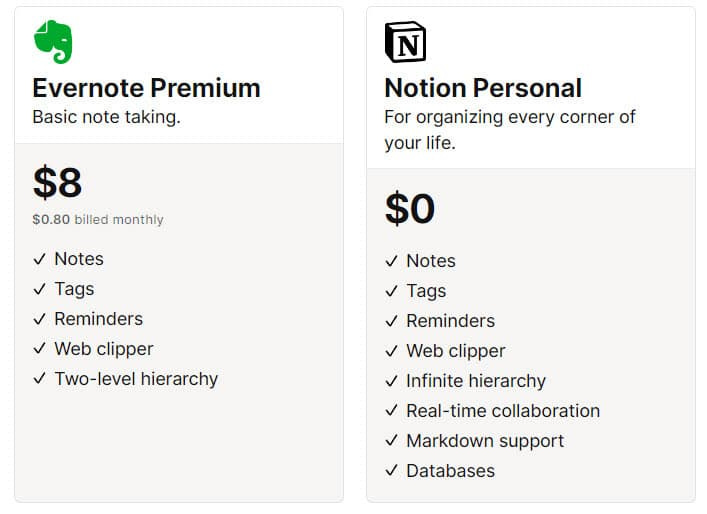Click the Notion cube logo
The image size is (707, 514).
405,42
